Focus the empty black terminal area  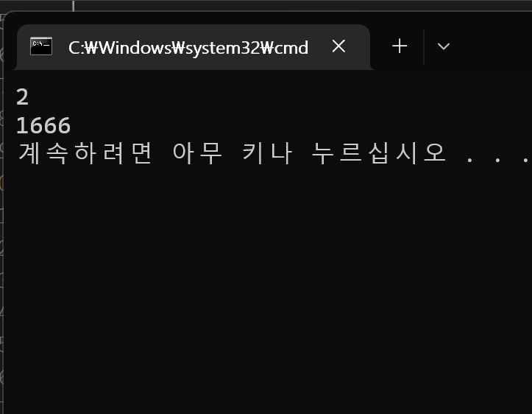point(266,289)
